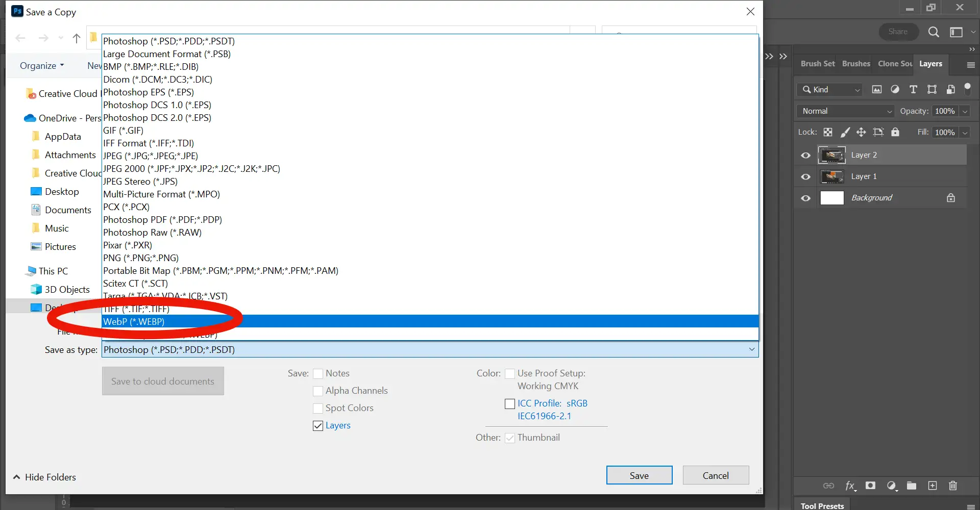980x510 pixels.
Task: Filter layers by adjustment layers icon
Action: point(895,89)
